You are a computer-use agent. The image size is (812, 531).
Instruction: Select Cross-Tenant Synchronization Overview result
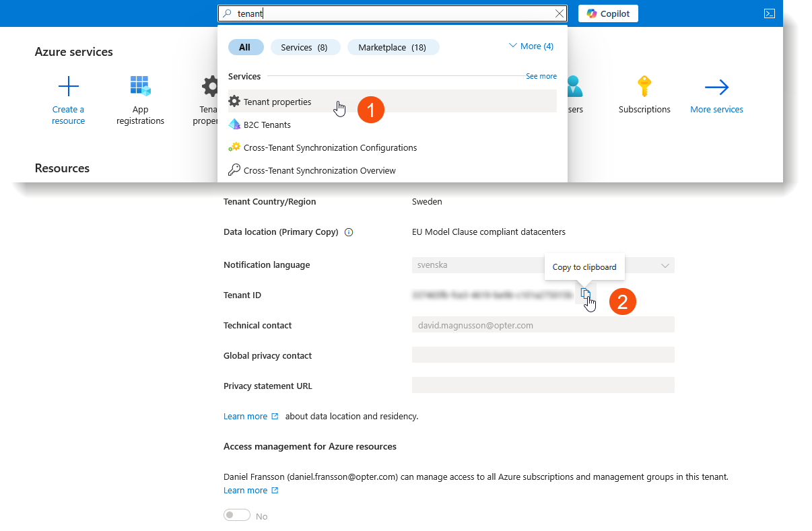[393, 170]
